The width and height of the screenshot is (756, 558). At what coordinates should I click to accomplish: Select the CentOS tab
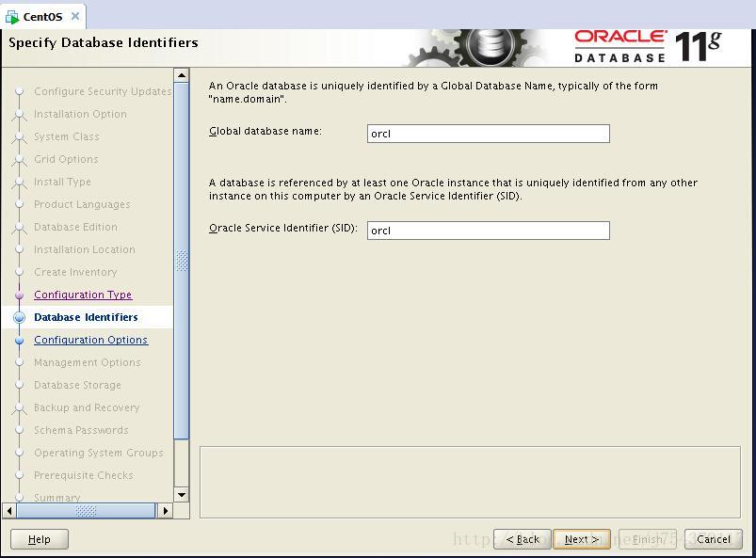tap(42, 17)
